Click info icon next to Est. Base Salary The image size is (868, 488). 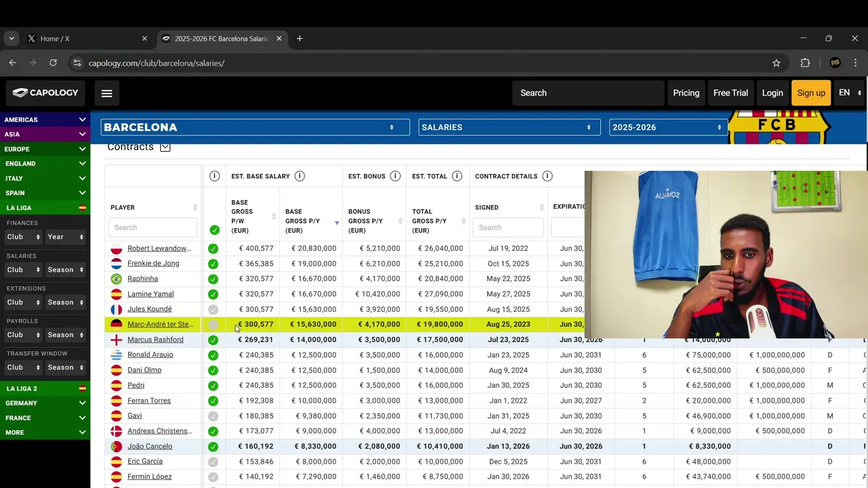(300, 176)
